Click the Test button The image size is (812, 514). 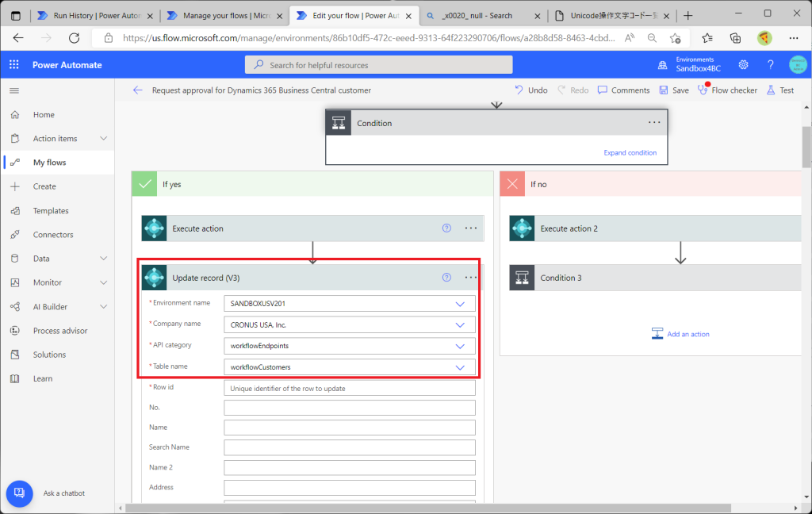(780, 90)
